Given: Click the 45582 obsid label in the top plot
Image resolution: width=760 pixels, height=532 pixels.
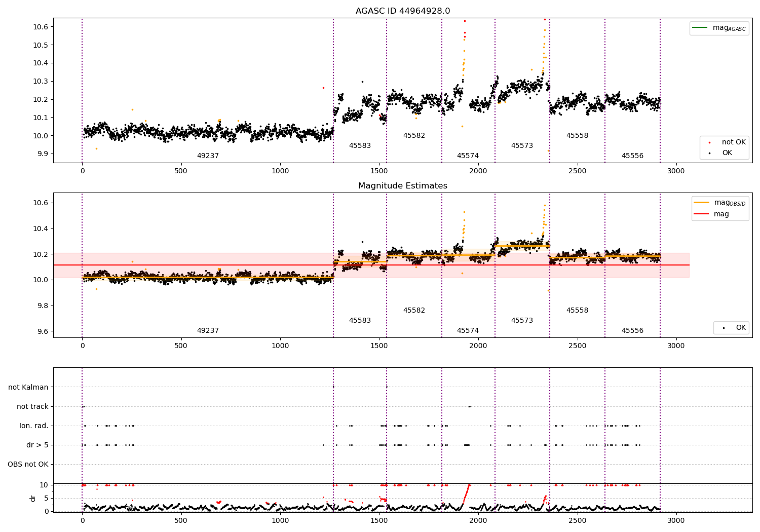Looking at the screenshot, I should [x=414, y=136].
